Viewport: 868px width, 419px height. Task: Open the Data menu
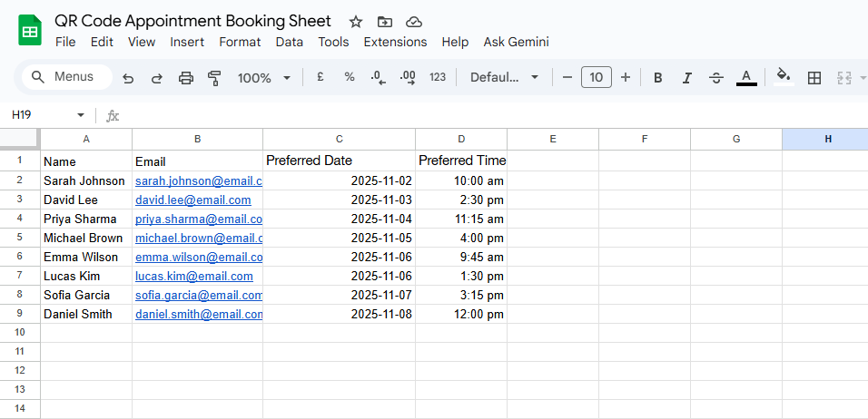(x=290, y=42)
